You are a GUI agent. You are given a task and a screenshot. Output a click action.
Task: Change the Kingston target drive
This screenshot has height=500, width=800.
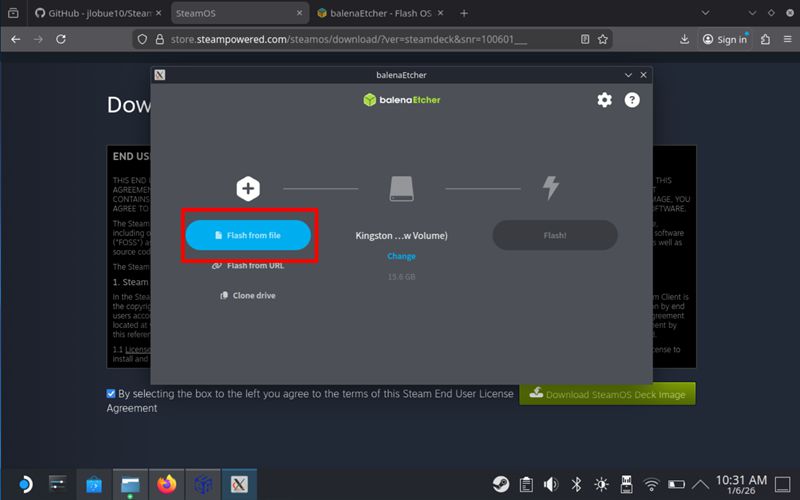click(402, 256)
